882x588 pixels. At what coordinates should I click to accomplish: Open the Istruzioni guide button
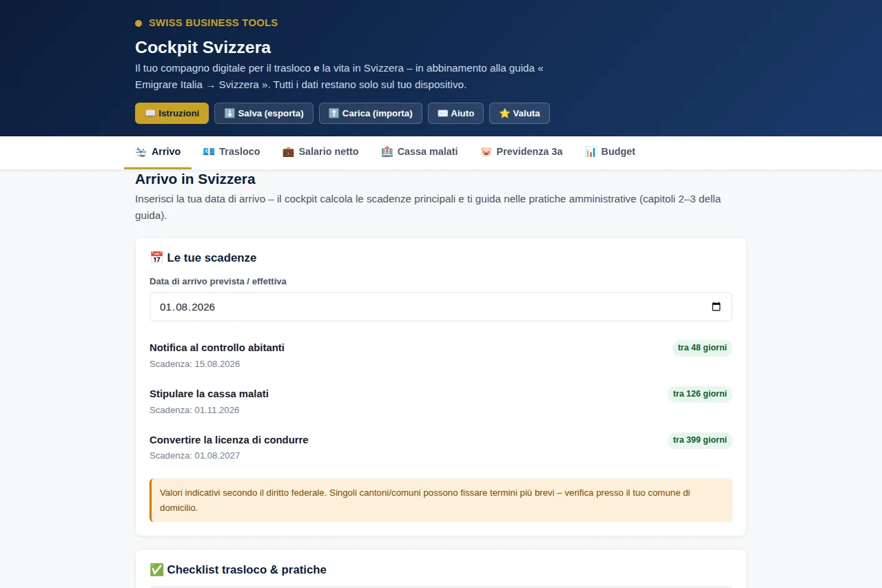click(172, 113)
